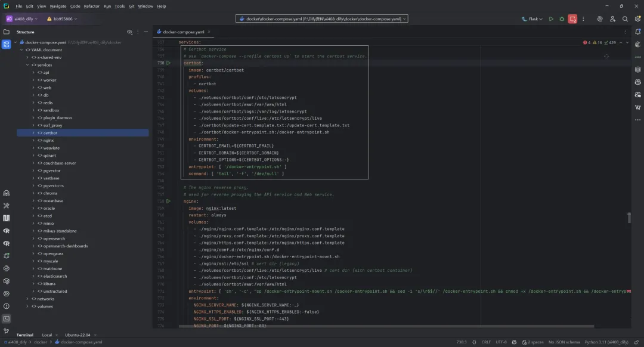Open Code With Me add-user icon
The image size is (644, 347).
click(612, 19)
